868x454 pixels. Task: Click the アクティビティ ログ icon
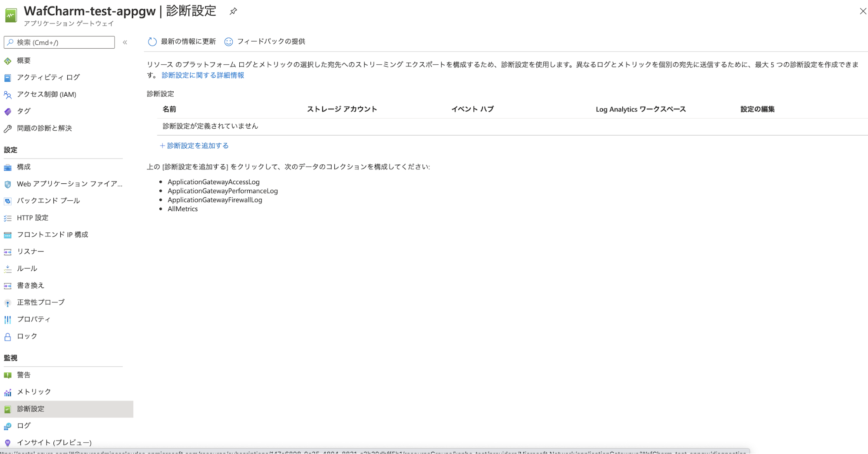[x=8, y=78]
